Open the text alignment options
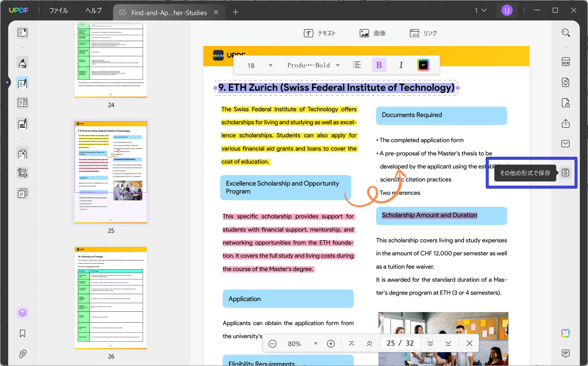 [357, 65]
